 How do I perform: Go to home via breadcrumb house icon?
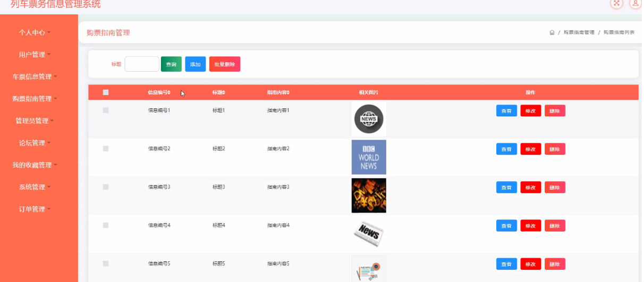(x=552, y=32)
